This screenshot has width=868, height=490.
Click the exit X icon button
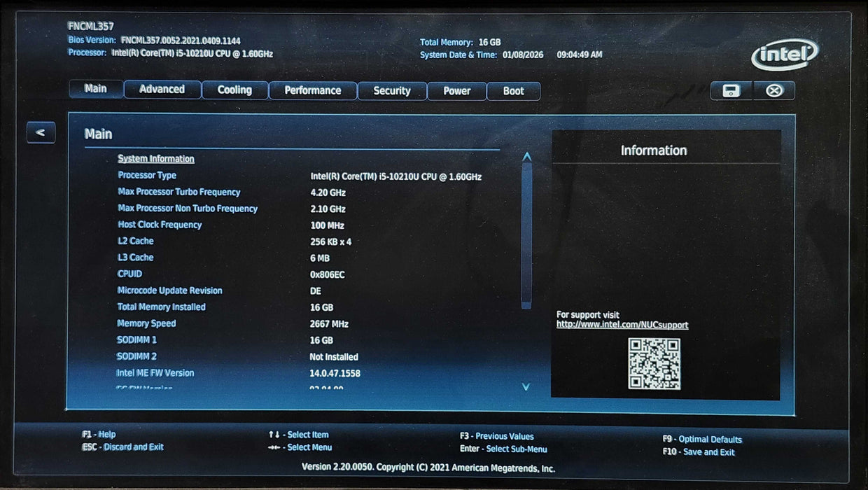tap(773, 90)
